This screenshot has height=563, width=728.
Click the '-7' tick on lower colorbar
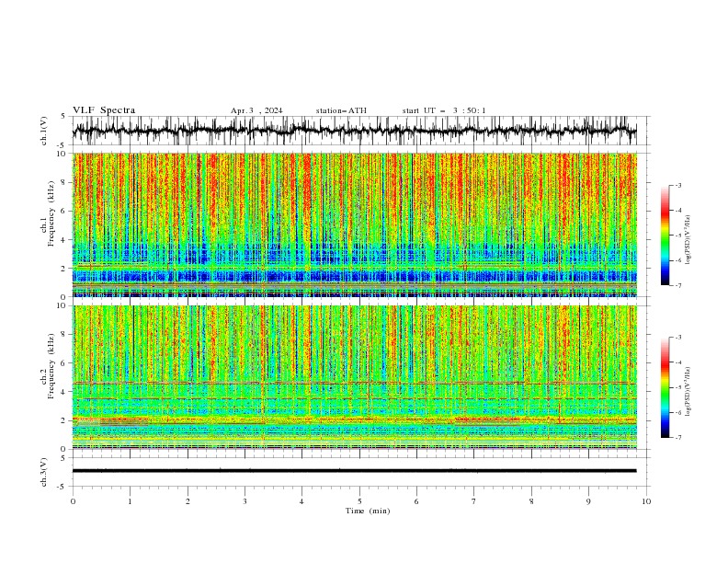coord(678,437)
